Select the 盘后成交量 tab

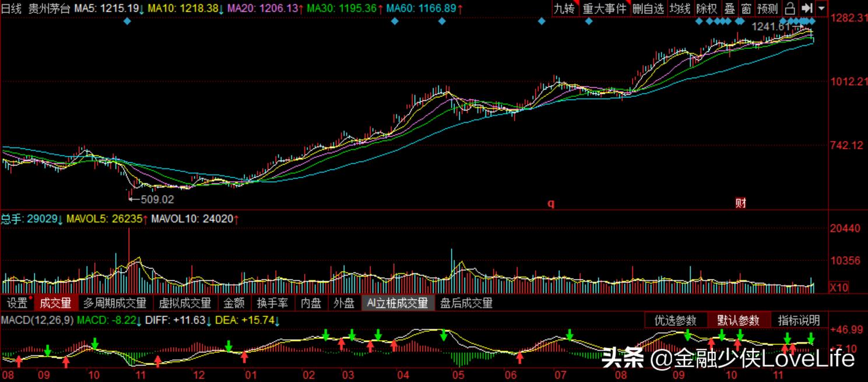tap(466, 303)
